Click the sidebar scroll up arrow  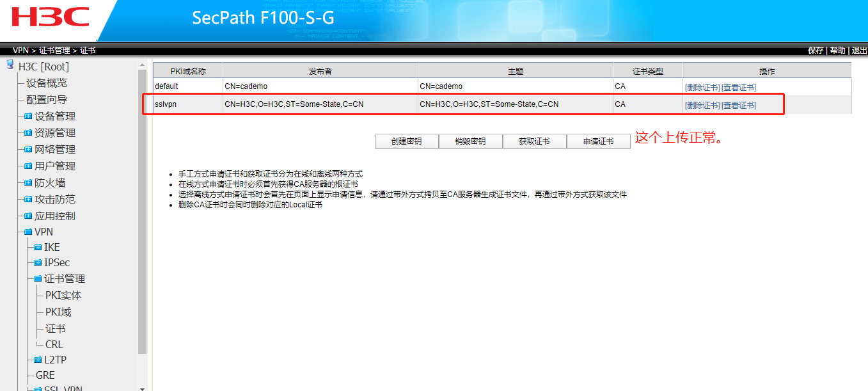point(142,65)
